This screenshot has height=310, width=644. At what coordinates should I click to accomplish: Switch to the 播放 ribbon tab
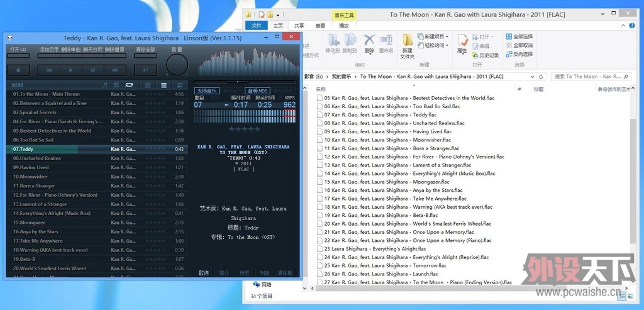click(x=344, y=25)
